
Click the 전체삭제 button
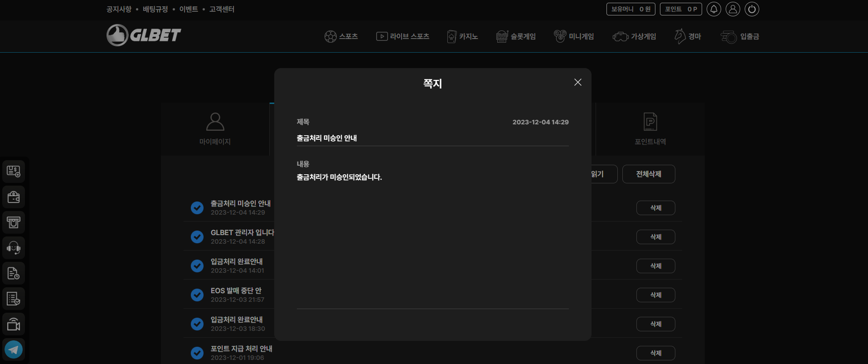648,174
